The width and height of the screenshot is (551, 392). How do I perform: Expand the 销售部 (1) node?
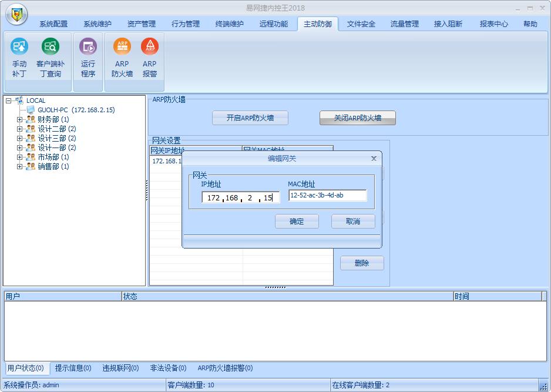click(20, 167)
